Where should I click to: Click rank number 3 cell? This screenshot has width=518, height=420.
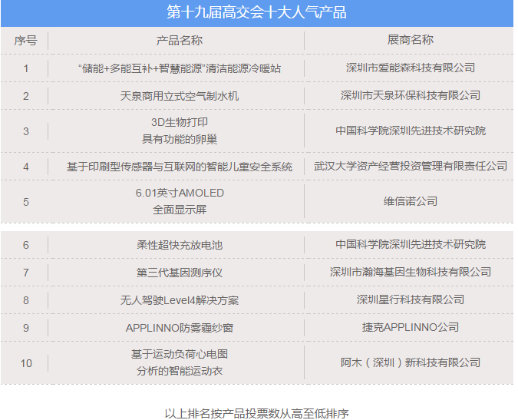[x=26, y=131]
